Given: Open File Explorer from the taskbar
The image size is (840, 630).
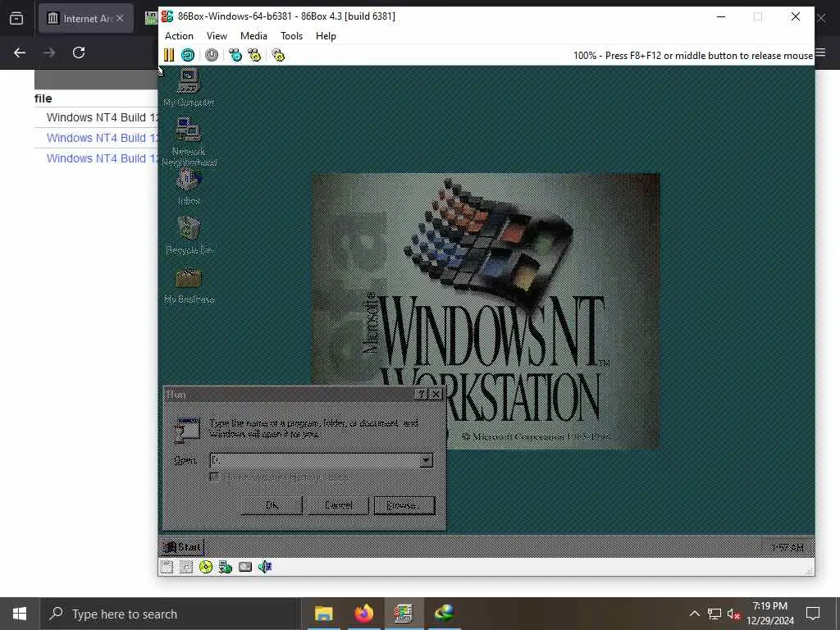Looking at the screenshot, I should pos(323,614).
